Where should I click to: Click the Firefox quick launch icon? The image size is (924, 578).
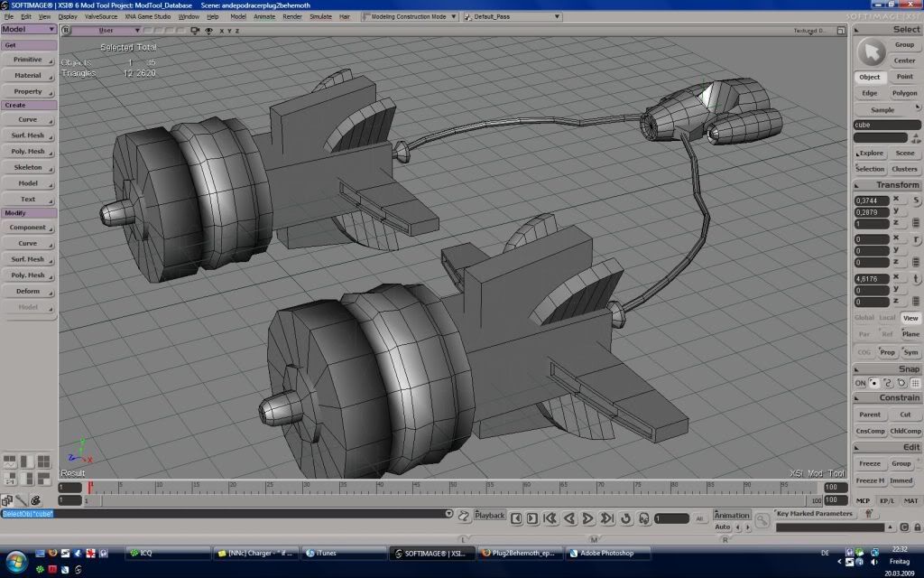pos(52,553)
